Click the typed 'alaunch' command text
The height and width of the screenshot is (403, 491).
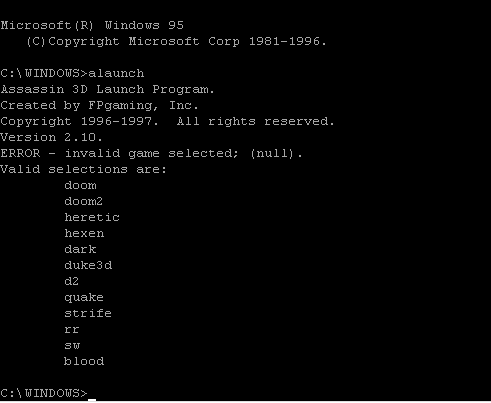tap(116, 73)
